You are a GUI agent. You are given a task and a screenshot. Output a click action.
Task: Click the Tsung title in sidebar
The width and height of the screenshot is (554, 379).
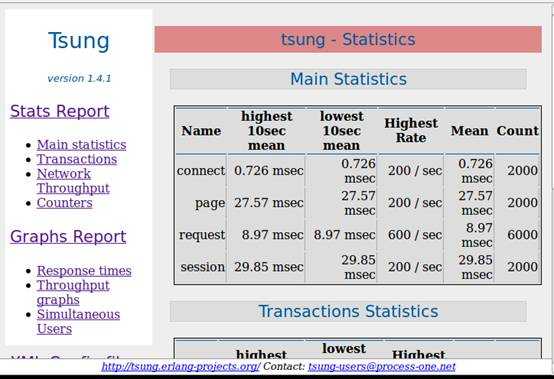coord(79,41)
